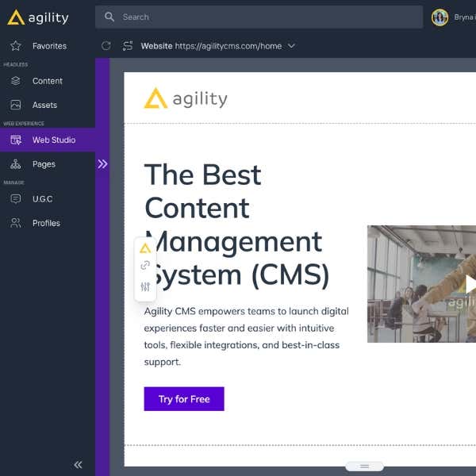Expand the purple panel with double chevron
476x476 pixels.
pos(102,164)
